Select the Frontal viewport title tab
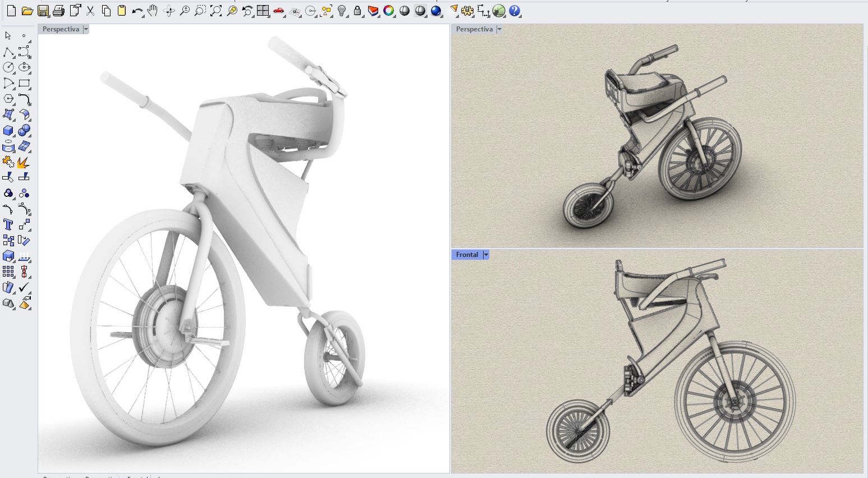868x478 pixels. [x=467, y=255]
